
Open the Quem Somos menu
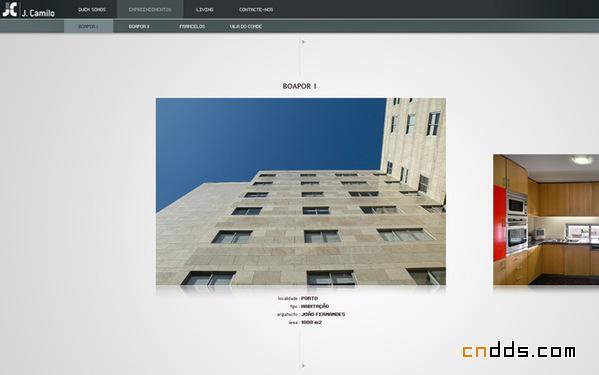92,10
